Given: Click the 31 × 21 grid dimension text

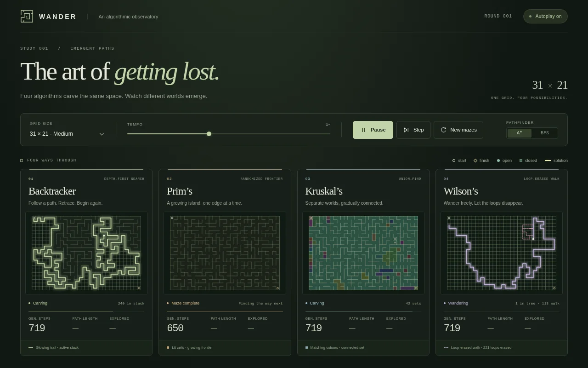Looking at the screenshot, I should tap(550, 85).
